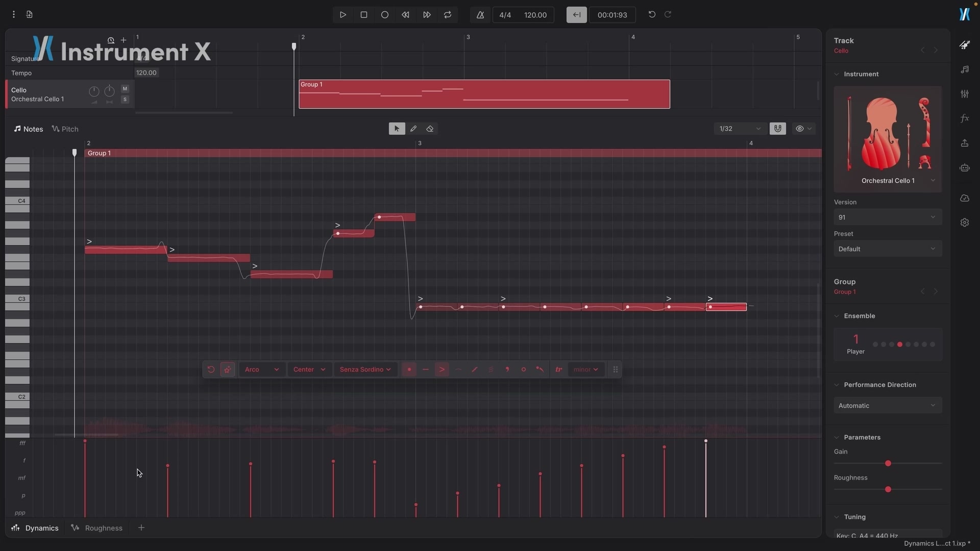
Task: Open the Roughness lane tab
Action: [97, 528]
